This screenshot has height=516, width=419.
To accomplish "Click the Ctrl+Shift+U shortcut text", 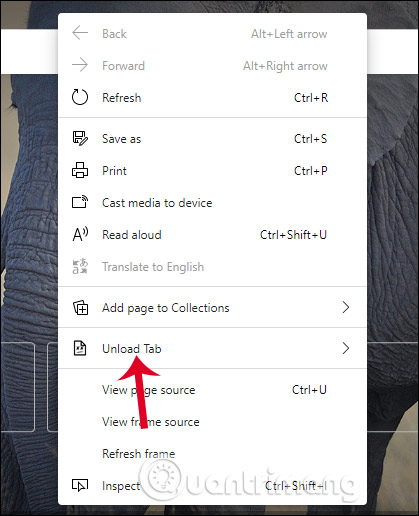I will coord(293,235).
